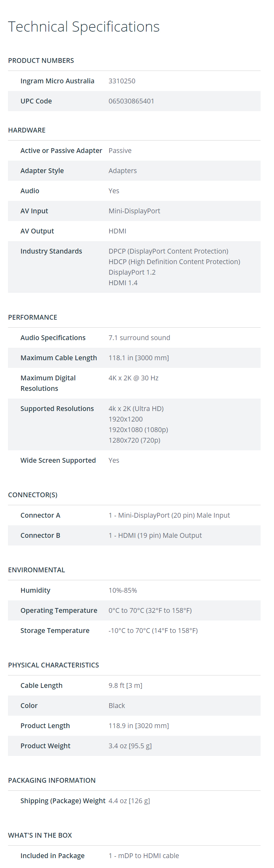Click the Mini-DisplayPort AV Input value

coord(134,211)
